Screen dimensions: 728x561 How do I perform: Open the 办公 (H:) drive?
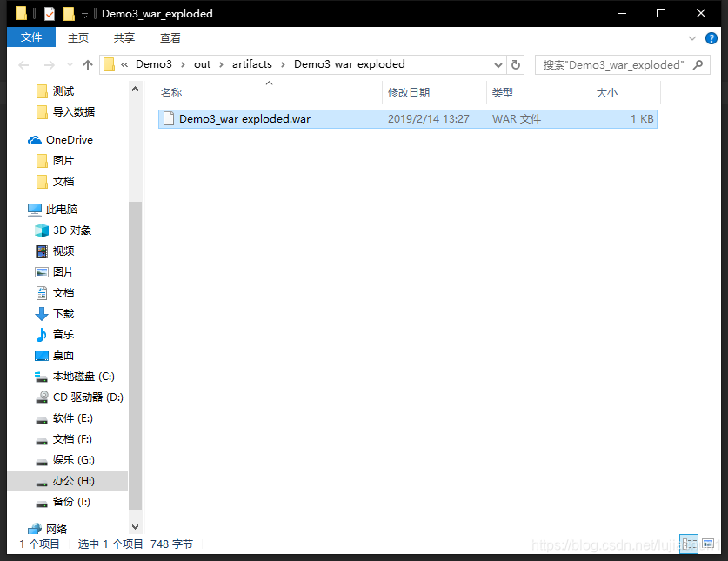[x=68, y=481]
